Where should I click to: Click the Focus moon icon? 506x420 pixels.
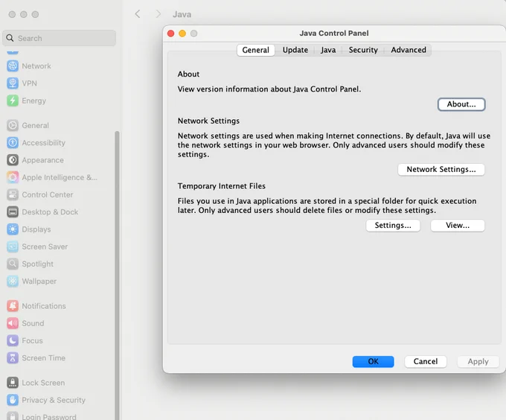click(x=13, y=340)
